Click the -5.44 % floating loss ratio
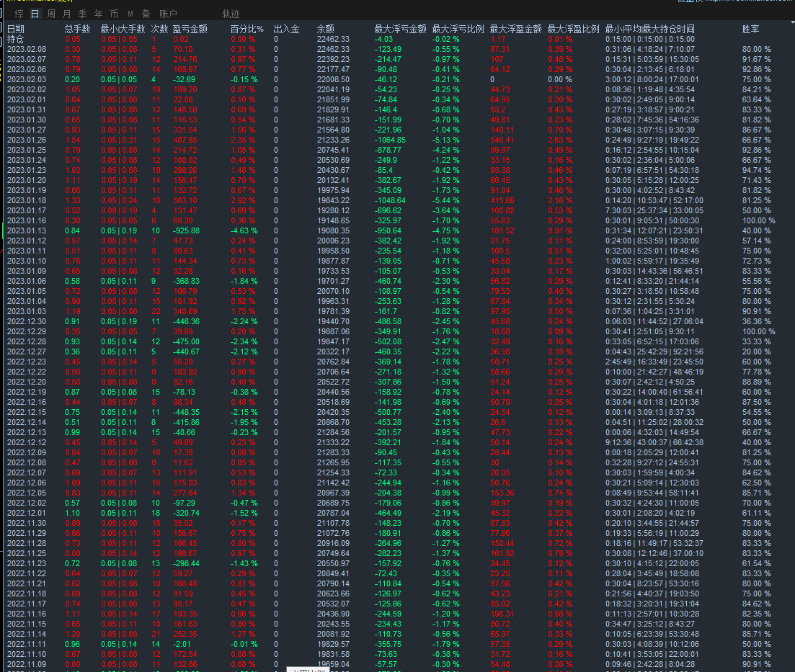The height and width of the screenshot is (672, 795). [x=445, y=200]
